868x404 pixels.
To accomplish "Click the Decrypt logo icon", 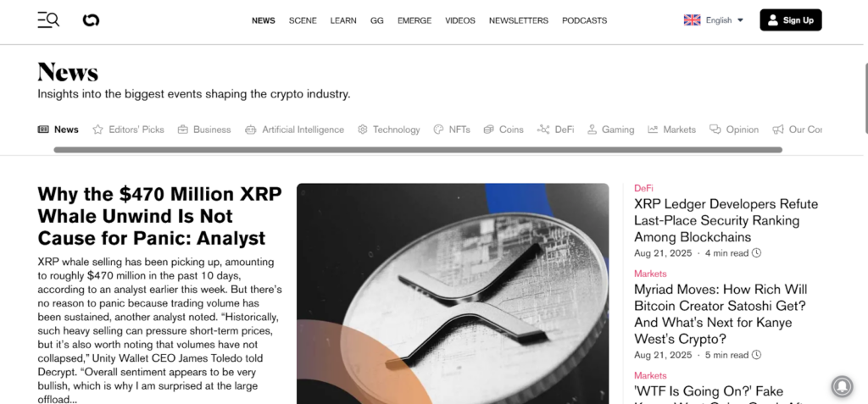I will [91, 20].
